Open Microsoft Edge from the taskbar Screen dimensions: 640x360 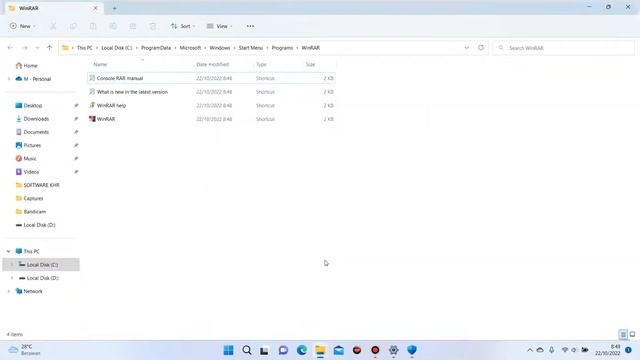coord(302,350)
